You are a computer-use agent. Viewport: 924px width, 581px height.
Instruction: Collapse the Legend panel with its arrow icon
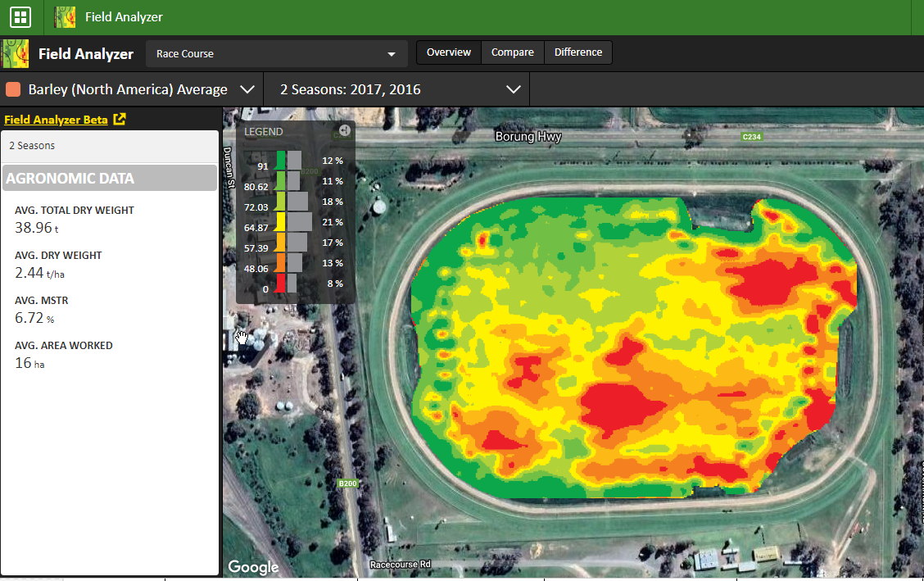pos(345,130)
